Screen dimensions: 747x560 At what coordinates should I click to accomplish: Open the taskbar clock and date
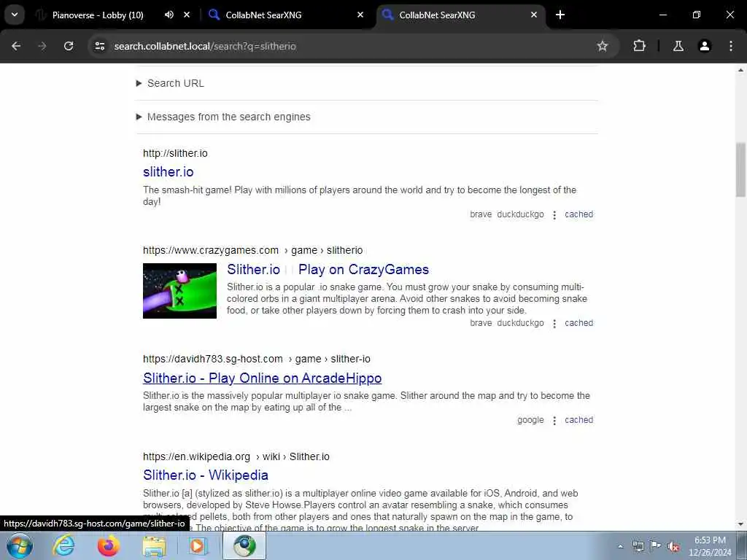tap(710, 546)
